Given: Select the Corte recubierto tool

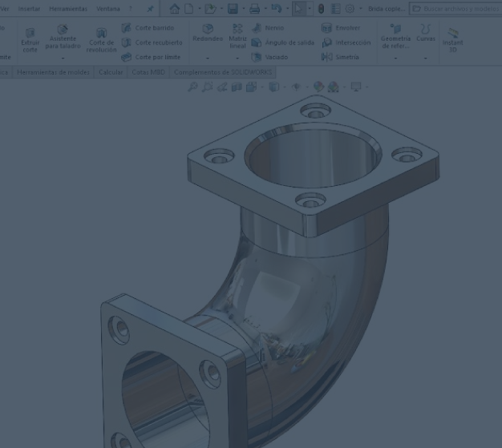Looking at the screenshot, I should point(152,42).
